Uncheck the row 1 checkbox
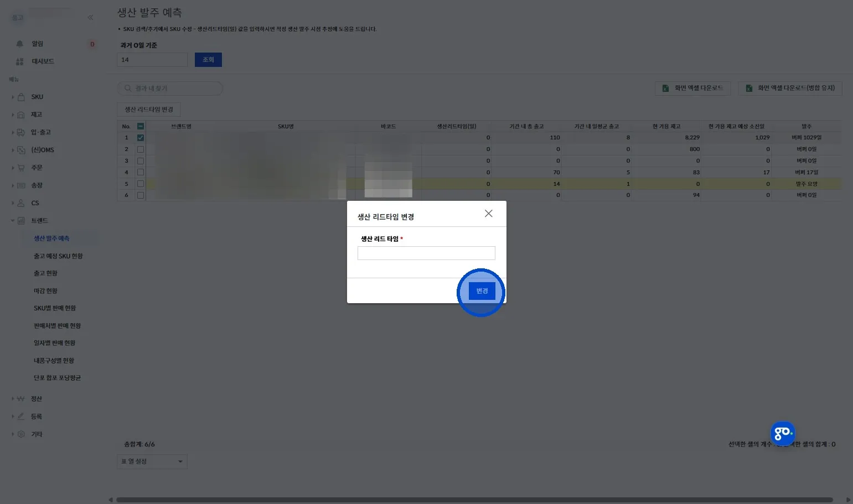 (x=141, y=138)
